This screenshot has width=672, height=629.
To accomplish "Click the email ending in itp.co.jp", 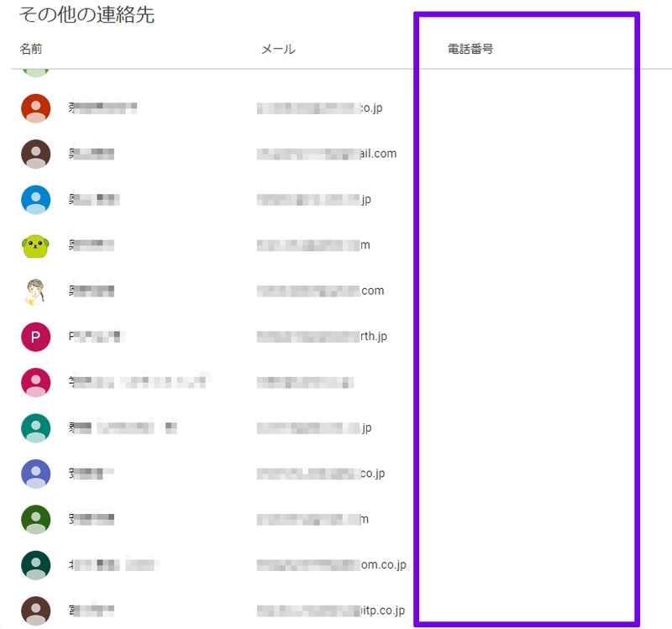I will (331, 611).
